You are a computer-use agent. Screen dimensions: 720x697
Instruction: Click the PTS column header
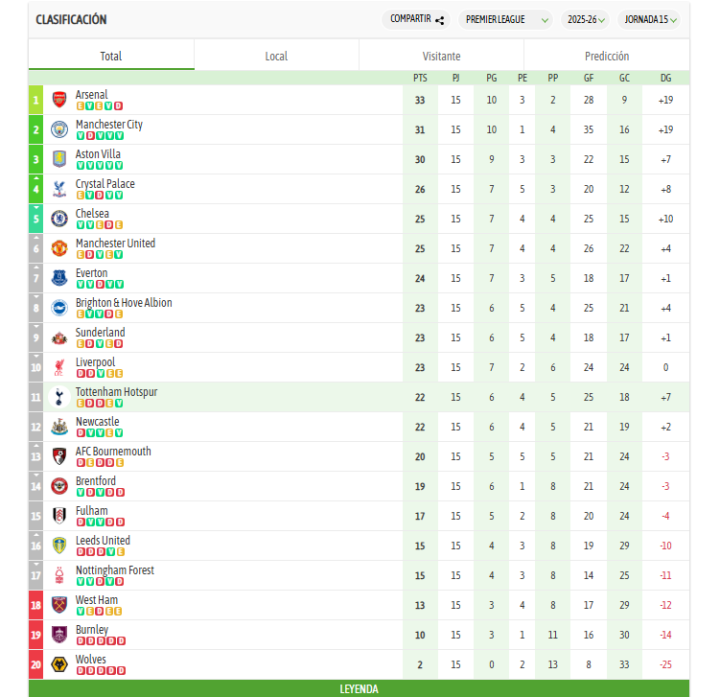tap(420, 78)
